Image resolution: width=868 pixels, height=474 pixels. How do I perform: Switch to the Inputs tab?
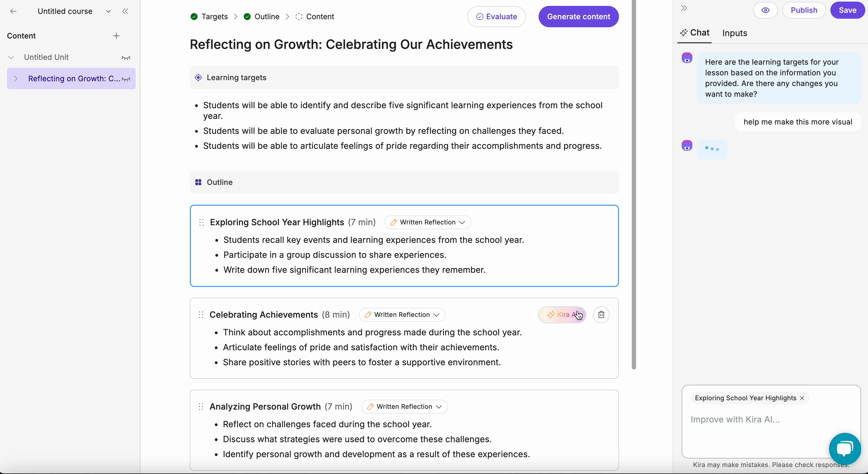[x=735, y=33]
